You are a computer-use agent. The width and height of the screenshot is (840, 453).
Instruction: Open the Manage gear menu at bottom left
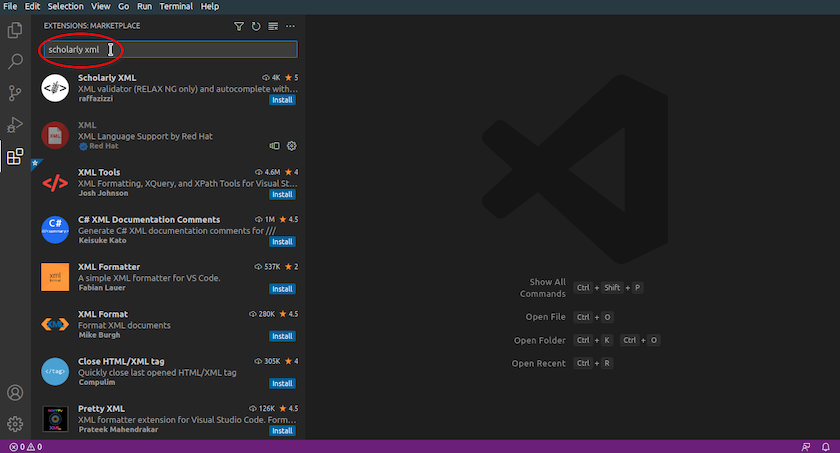tap(15, 424)
